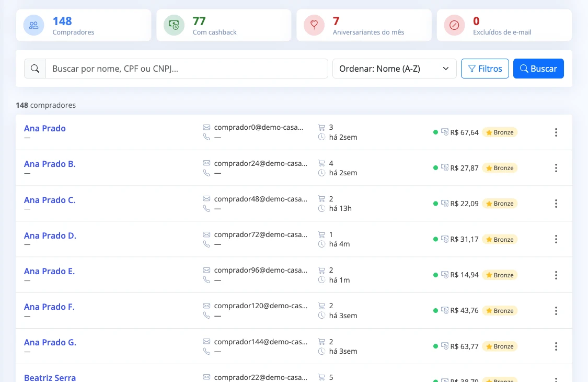
Task: Click the 7 Aniversariantes do mês card
Action: coord(364,25)
